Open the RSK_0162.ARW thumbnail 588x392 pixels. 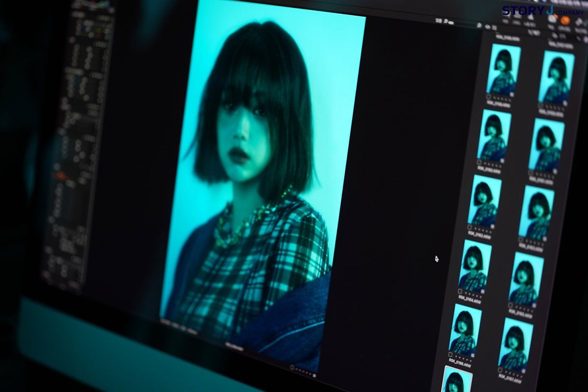coord(485,202)
